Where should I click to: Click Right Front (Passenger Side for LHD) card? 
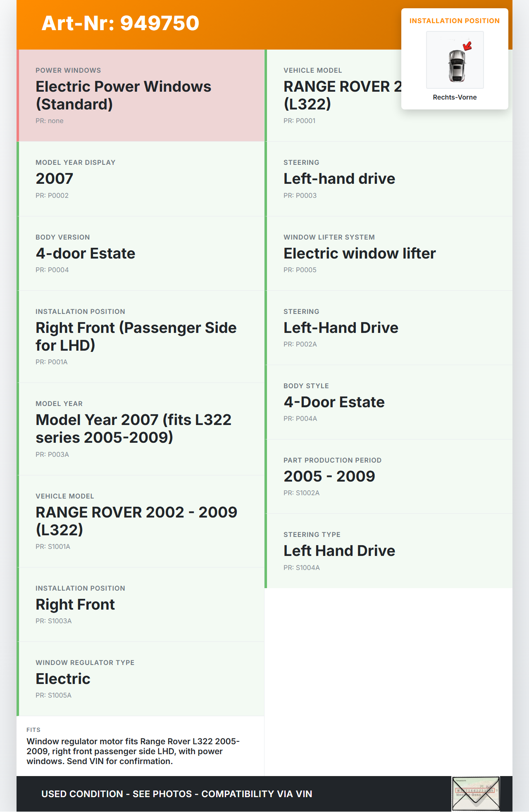click(x=141, y=336)
